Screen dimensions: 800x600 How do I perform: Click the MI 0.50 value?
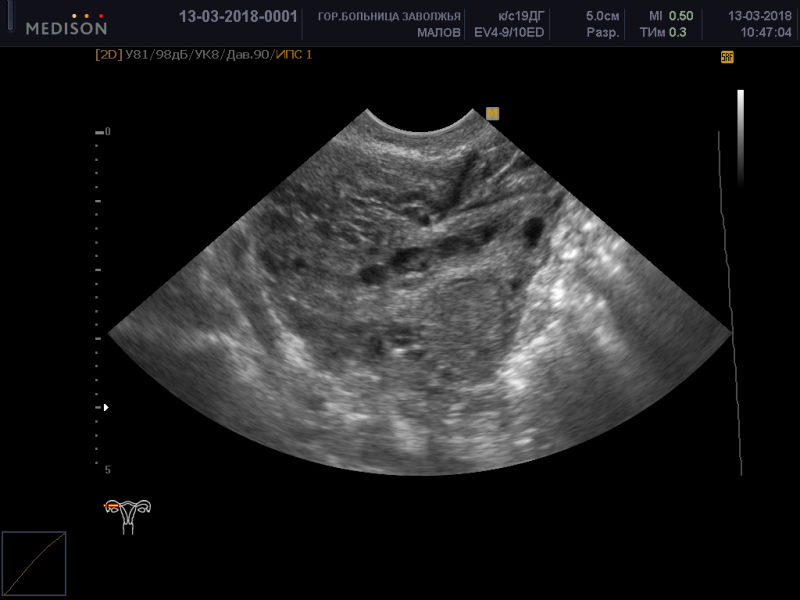pyautogui.click(x=671, y=16)
